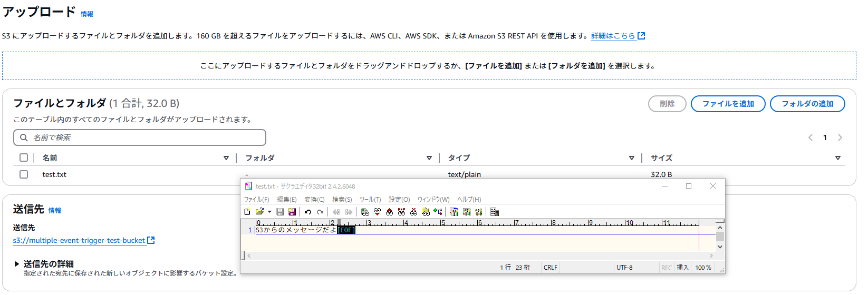
Task: Click page number 1 in pagination
Action: point(825,137)
